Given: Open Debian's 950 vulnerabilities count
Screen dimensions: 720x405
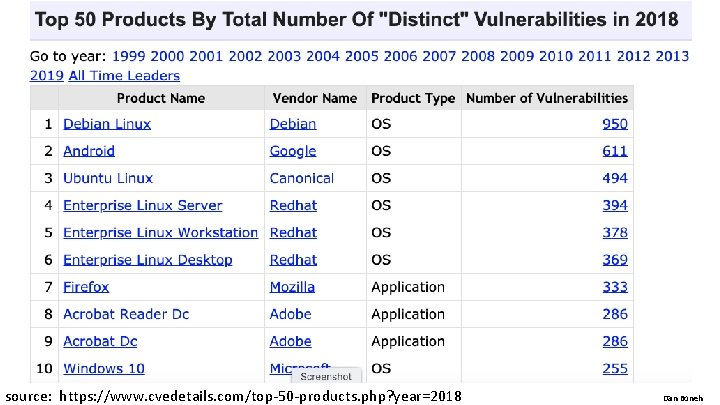Looking at the screenshot, I should click(615, 124).
